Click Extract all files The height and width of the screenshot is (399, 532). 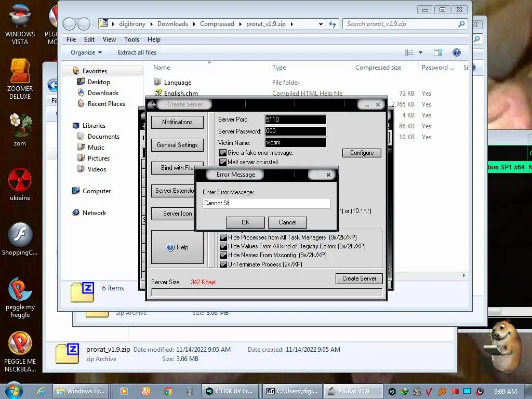tap(137, 52)
